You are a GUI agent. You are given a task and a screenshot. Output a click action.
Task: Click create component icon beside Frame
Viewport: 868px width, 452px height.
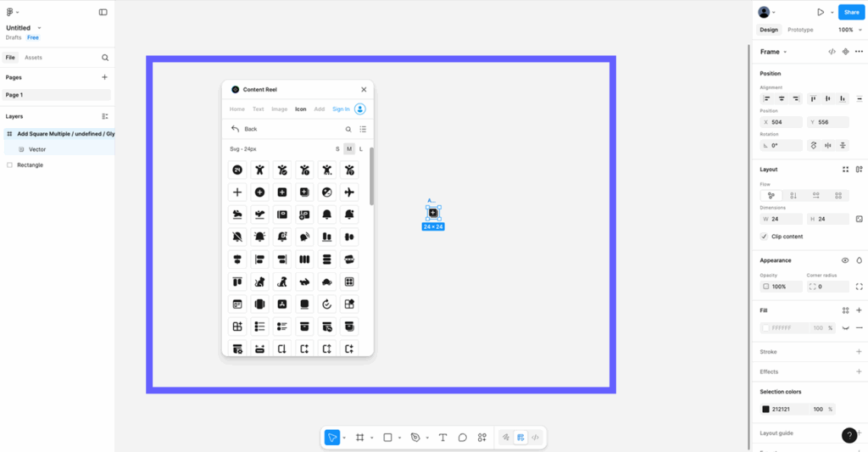845,52
